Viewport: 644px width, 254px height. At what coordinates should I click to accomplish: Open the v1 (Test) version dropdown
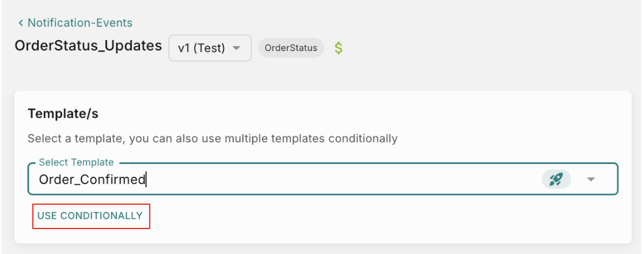pos(209,48)
